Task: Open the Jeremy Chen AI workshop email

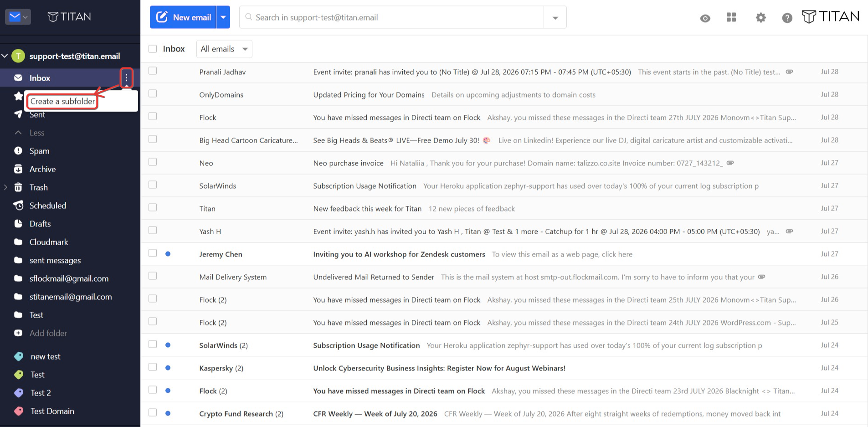Action: [504, 254]
